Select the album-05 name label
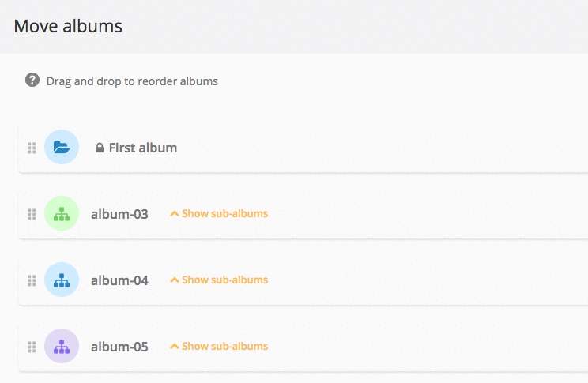This screenshot has width=588, height=383. [x=119, y=347]
